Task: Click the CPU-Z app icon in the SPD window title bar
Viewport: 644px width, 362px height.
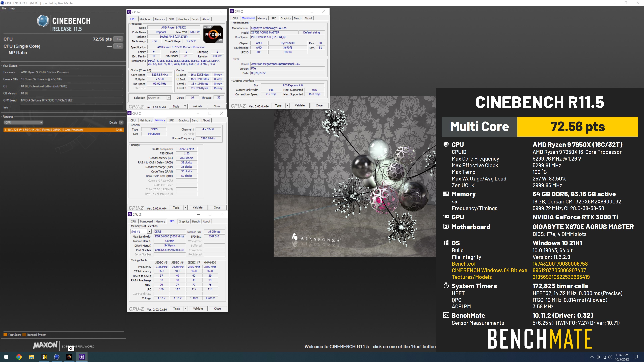Action: point(130,214)
